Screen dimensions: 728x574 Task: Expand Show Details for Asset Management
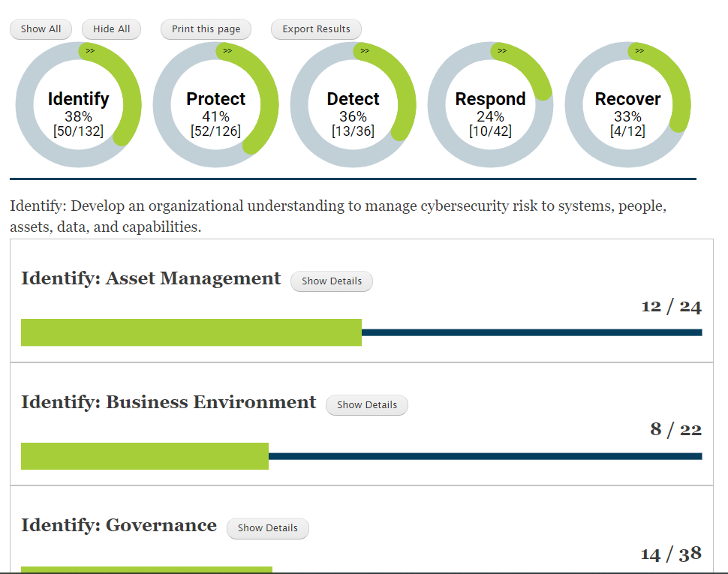332,281
